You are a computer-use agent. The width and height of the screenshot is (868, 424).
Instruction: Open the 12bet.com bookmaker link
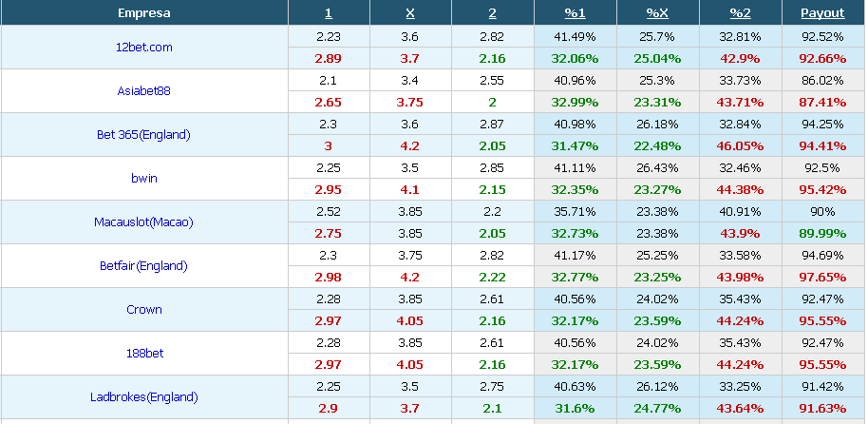144,48
